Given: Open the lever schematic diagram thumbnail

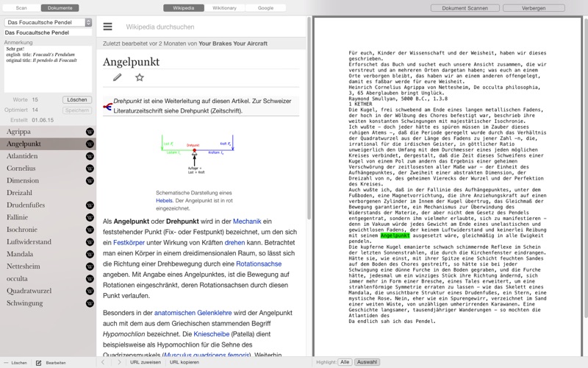Looking at the screenshot, I should [x=197, y=154].
